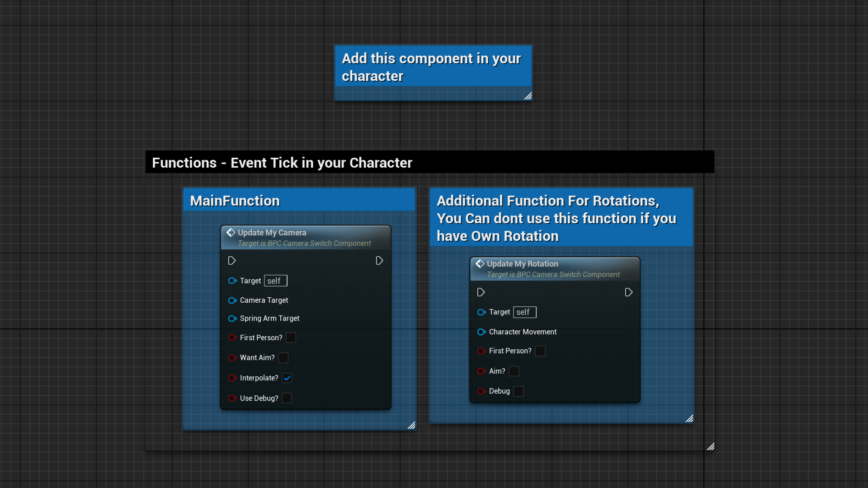
Task: Select the Update My Camera node title
Action: [272, 233]
